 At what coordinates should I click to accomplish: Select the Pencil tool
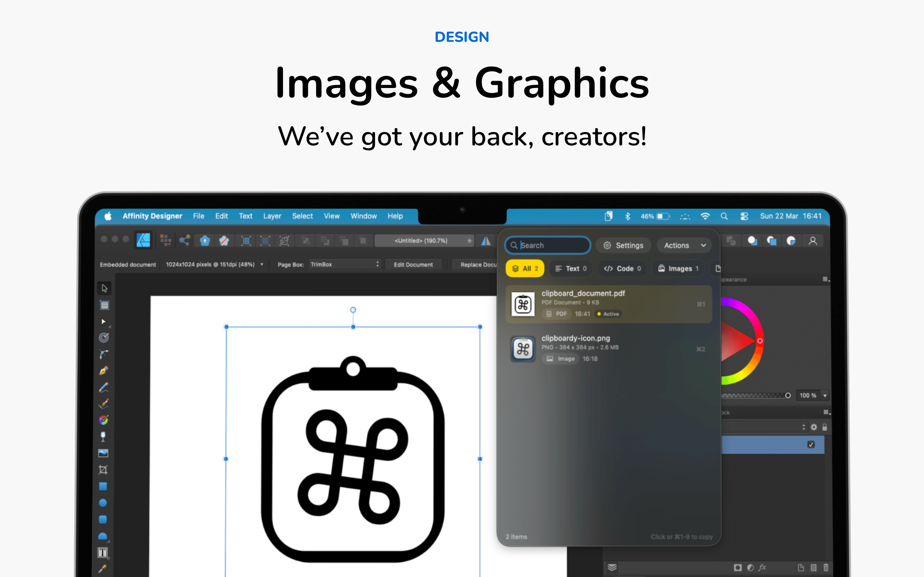point(103,386)
